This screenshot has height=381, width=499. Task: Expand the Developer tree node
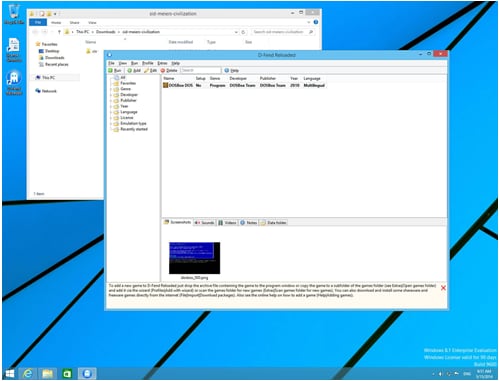click(111, 95)
